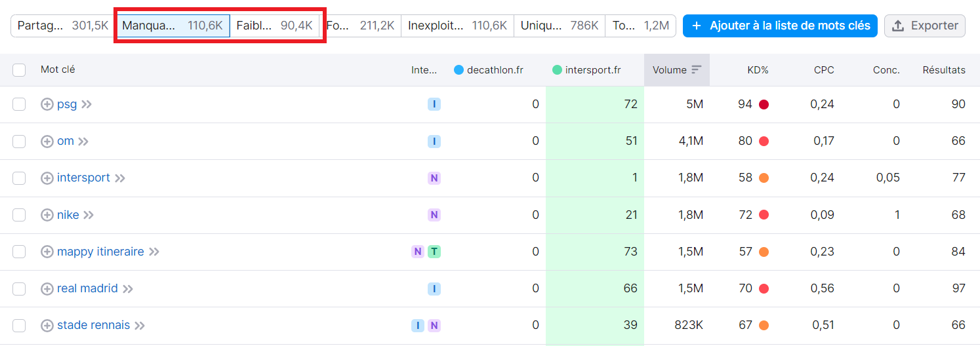Open the double chevron next to mappy itineraire
This screenshot has height=346, width=980.
[x=154, y=252]
